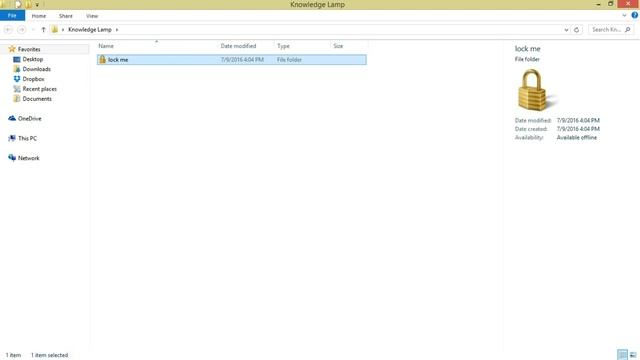Expand the chevron after Knowledge Lamp breadcrumb

click(x=117, y=30)
